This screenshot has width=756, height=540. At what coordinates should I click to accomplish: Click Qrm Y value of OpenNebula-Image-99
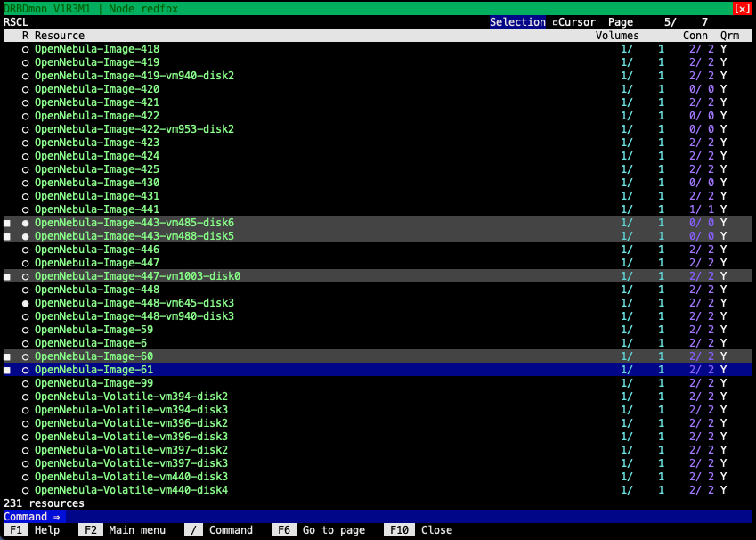click(724, 383)
